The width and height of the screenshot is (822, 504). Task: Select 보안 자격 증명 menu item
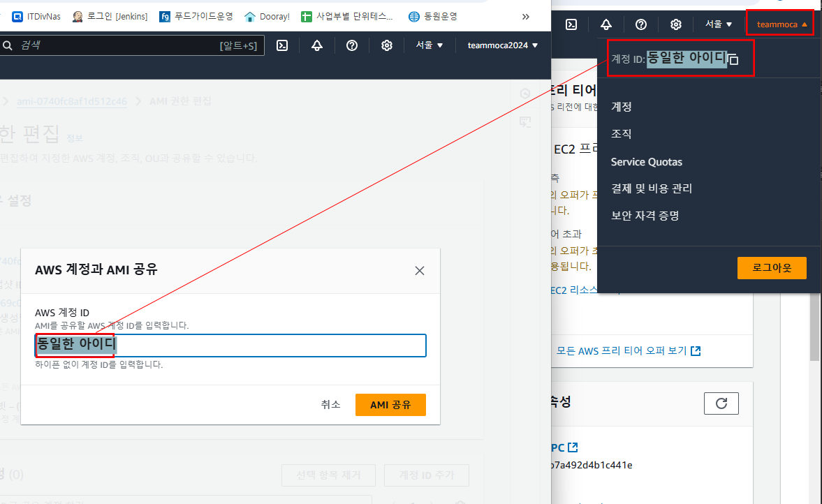pos(645,215)
